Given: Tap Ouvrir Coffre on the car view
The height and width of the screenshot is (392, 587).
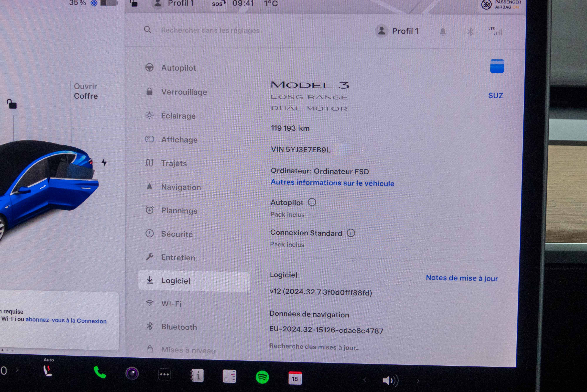Looking at the screenshot, I should click(86, 91).
